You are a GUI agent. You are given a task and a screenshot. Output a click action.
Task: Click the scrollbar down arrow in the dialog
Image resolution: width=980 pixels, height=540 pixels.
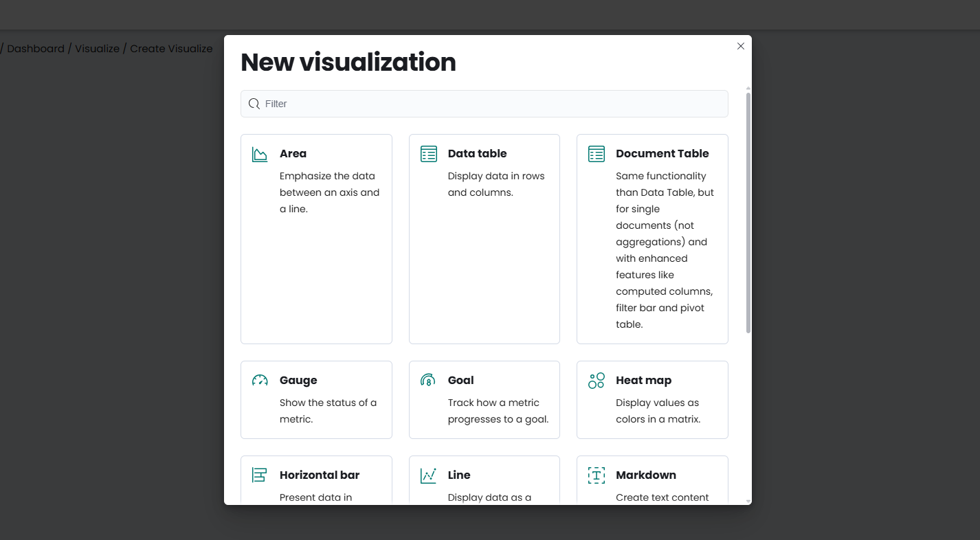click(748, 502)
